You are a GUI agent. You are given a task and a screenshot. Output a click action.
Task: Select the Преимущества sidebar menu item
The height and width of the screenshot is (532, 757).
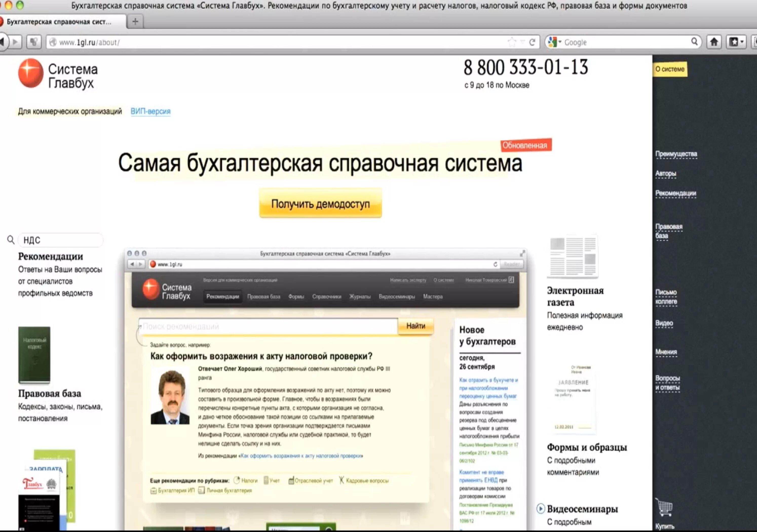(676, 154)
